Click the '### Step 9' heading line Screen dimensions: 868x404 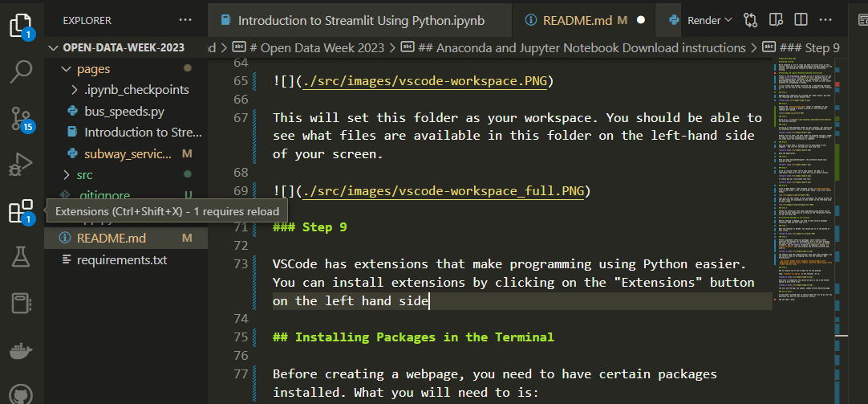310,227
